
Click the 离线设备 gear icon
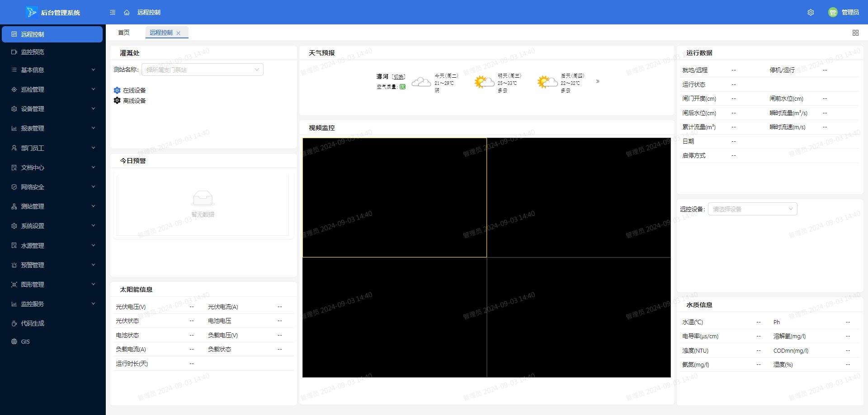(117, 100)
